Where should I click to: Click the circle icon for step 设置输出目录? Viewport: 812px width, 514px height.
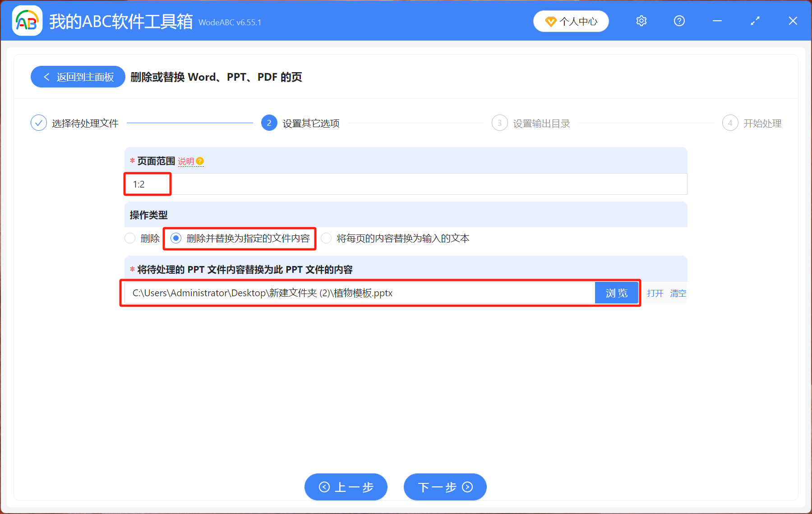tap(500, 122)
